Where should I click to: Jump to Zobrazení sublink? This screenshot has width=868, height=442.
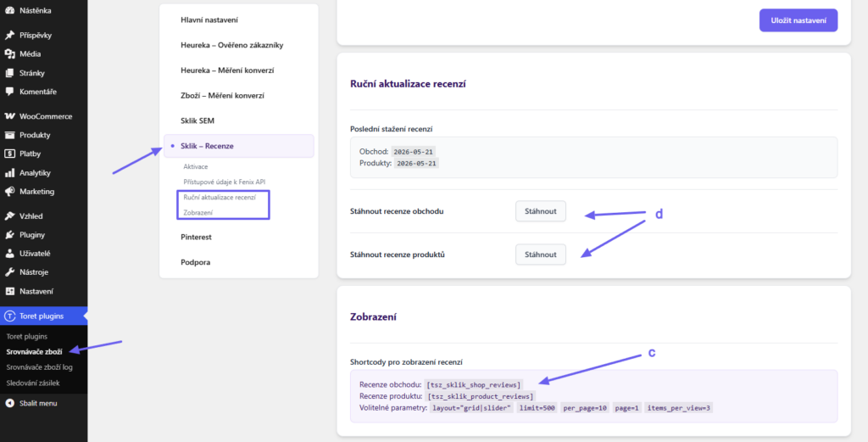(x=198, y=213)
